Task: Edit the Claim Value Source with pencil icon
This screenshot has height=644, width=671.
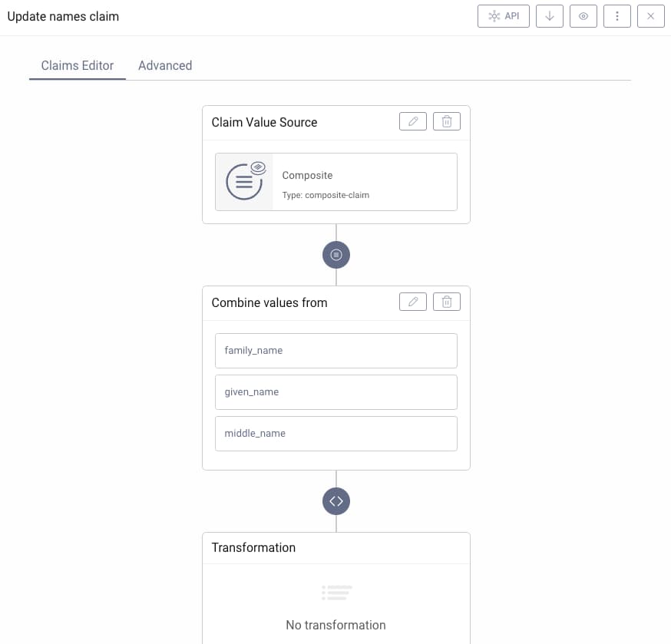Action: [413, 121]
